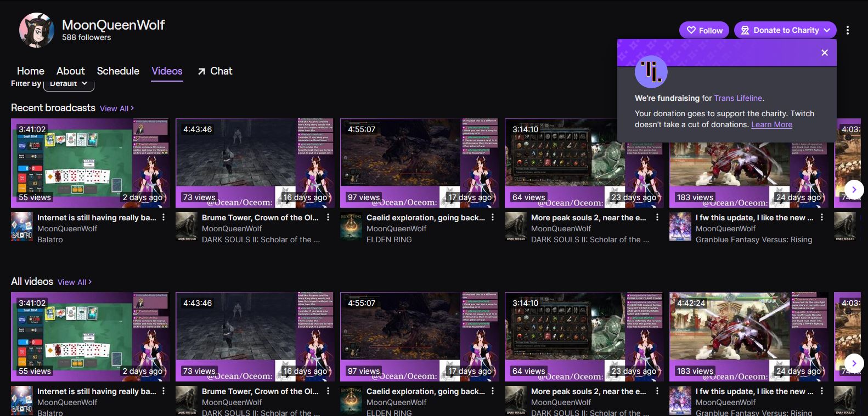Click the Trans Lifeline charity logo
Image resolution: width=868 pixels, height=416 pixels.
coord(651,71)
